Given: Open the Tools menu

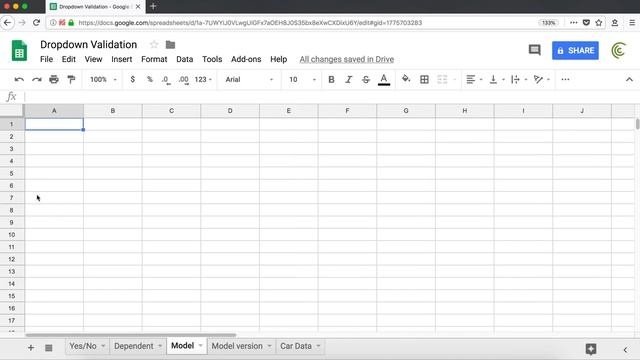Looking at the screenshot, I should point(212,59).
